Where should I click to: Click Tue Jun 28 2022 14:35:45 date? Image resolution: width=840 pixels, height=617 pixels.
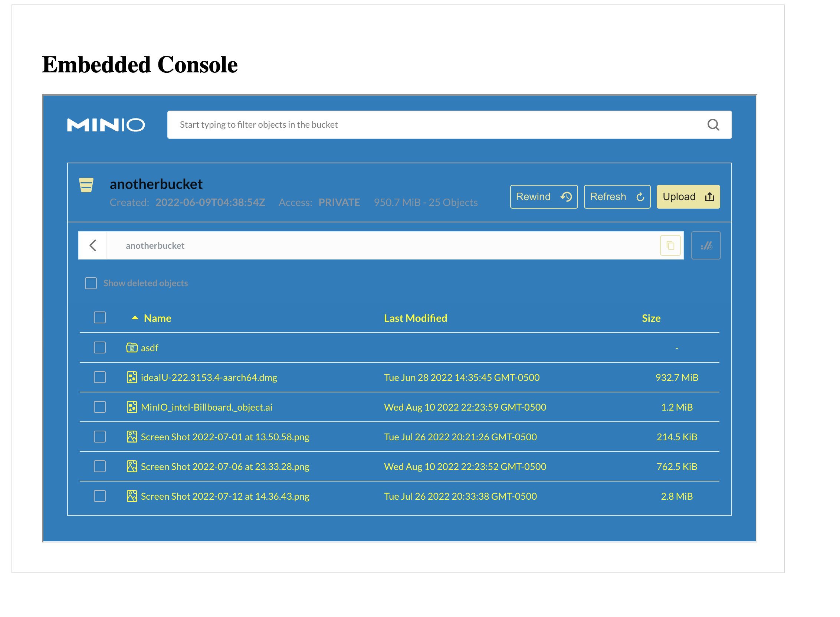click(462, 378)
